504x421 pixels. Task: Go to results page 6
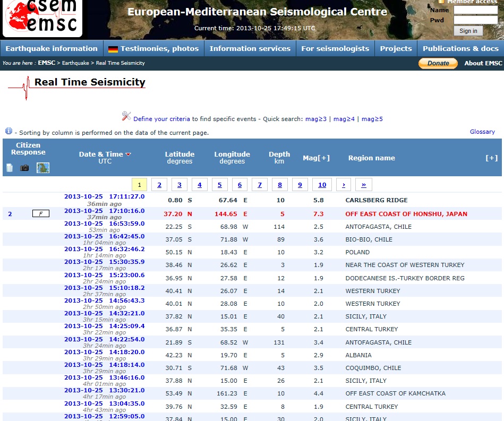coord(240,185)
